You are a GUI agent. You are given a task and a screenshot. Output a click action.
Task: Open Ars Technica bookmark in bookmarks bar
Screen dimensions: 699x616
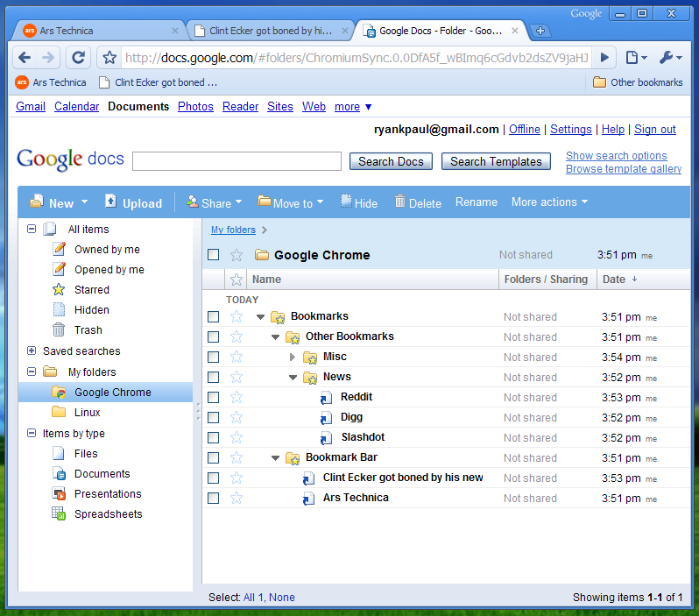coord(51,82)
